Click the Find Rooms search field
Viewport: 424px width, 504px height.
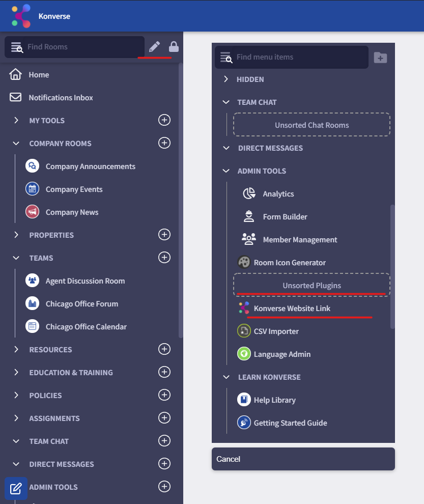tap(75, 47)
